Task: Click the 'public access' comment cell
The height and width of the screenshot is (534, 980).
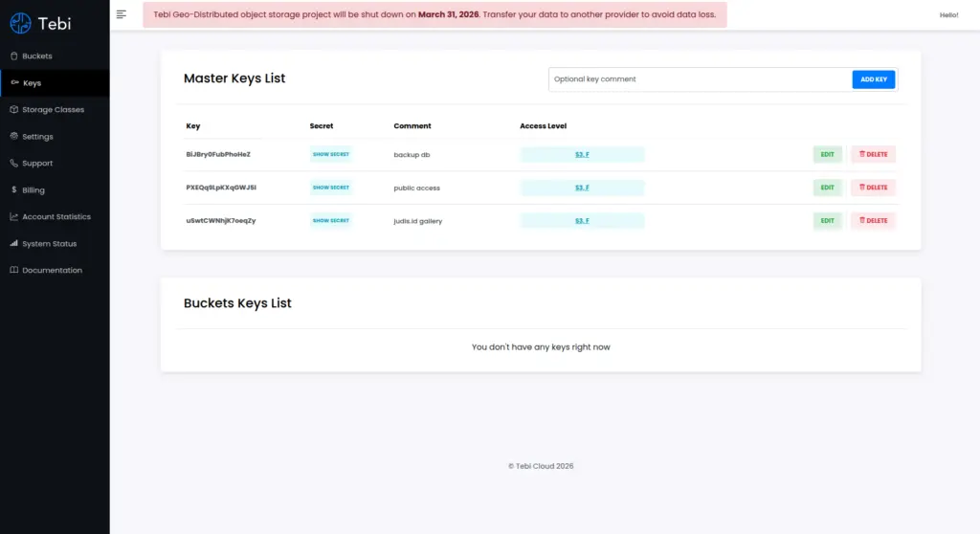Action: (417, 189)
